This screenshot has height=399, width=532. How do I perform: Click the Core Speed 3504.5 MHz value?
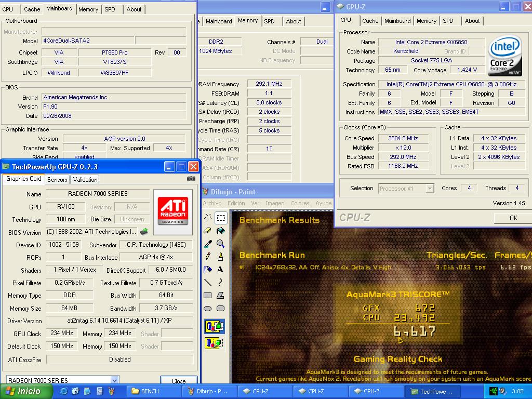[x=403, y=138]
